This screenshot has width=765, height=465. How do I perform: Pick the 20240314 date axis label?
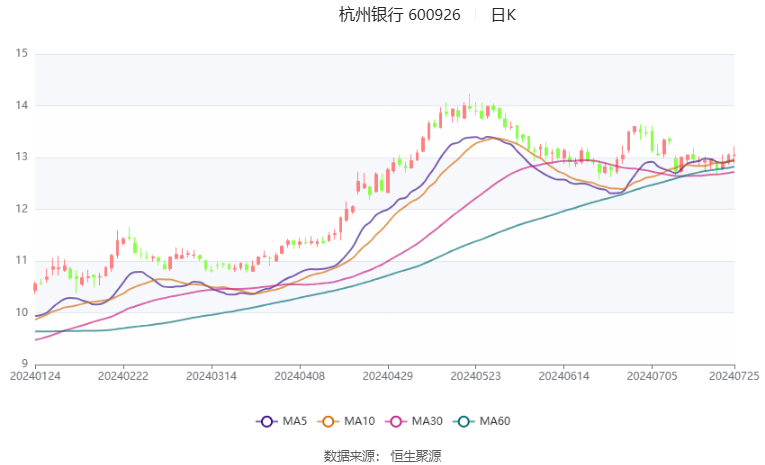pos(212,376)
